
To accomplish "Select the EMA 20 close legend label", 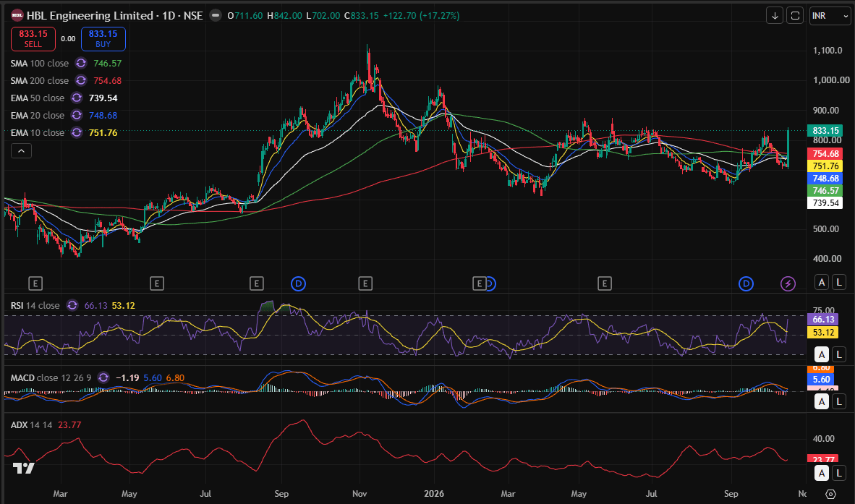I will [37, 116].
